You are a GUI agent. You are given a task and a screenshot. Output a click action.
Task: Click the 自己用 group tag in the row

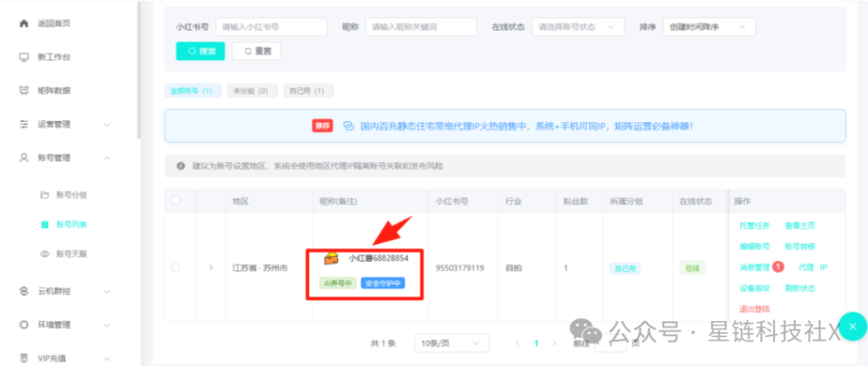point(625,268)
